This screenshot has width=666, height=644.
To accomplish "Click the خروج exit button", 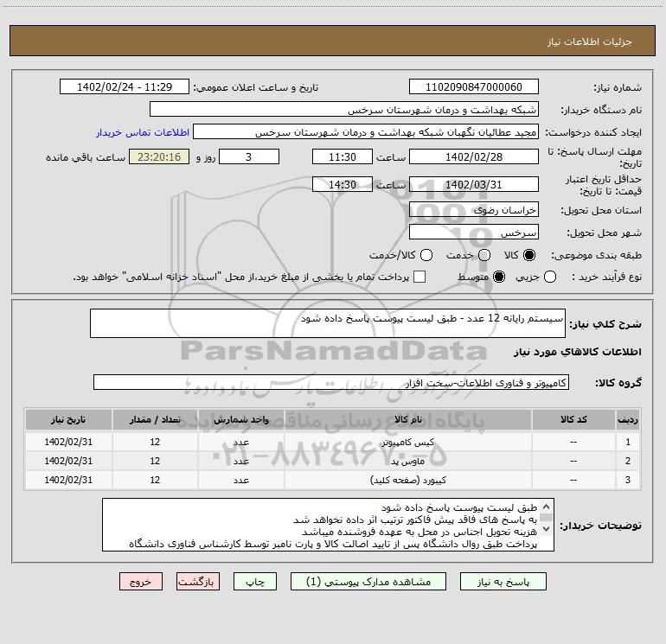I will pyautogui.click(x=141, y=582).
